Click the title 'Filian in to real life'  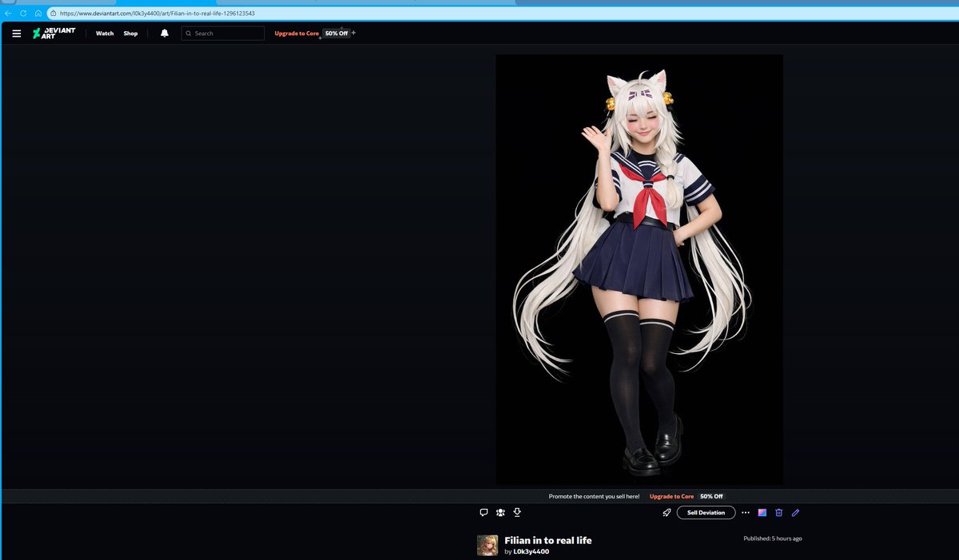click(548, 541)
